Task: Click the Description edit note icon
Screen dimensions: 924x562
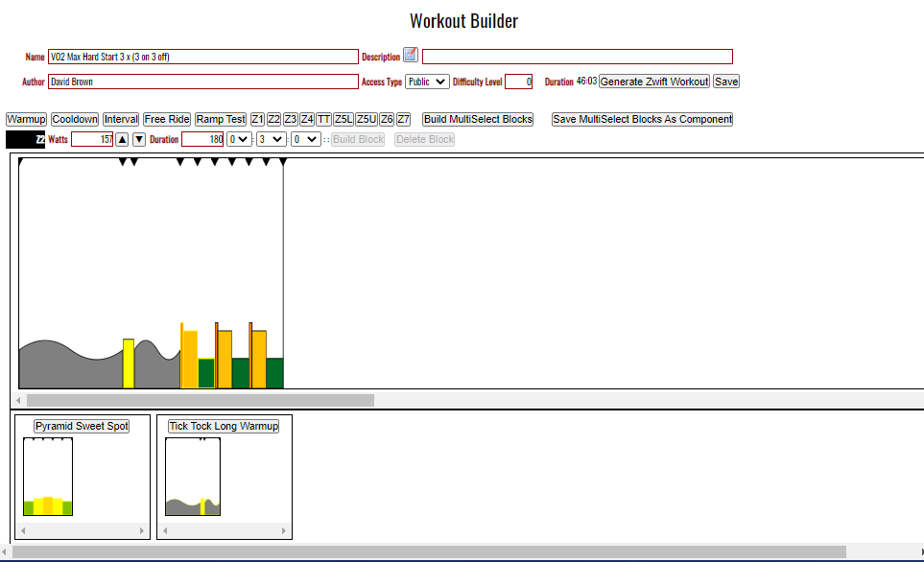Action: (411, 56)
